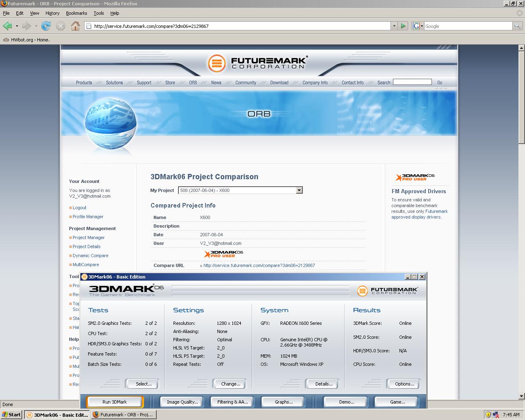Click the Windows Start button
This screenshot has height=420, width=525.
(x=11, y=415)
